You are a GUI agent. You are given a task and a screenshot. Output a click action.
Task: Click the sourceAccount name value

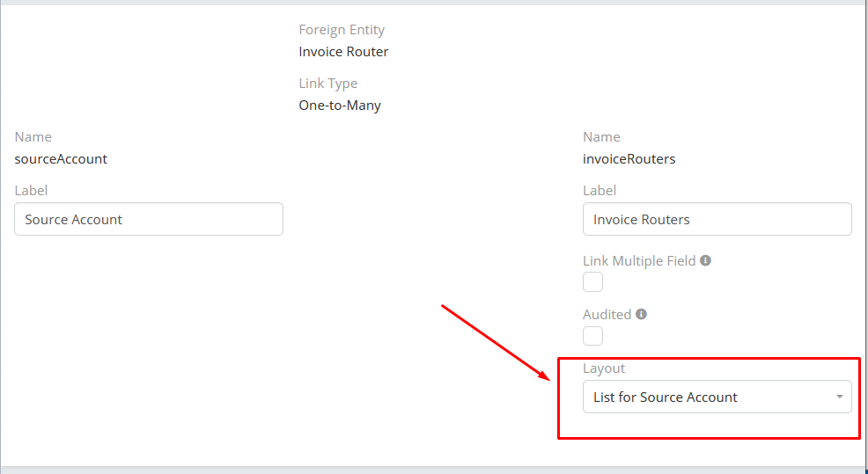[61, 158]
